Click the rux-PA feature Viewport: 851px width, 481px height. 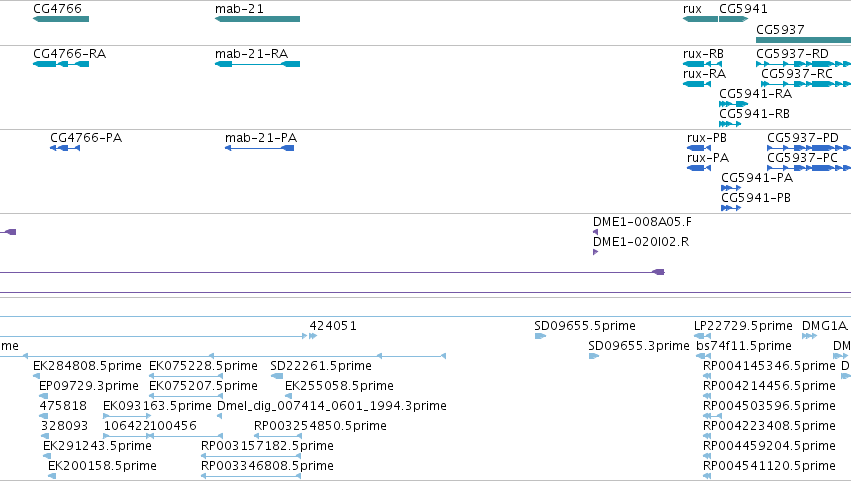pos(699,168)
